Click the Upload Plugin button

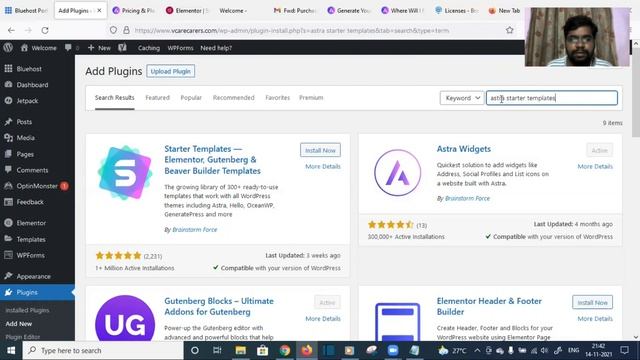[171, 71]
